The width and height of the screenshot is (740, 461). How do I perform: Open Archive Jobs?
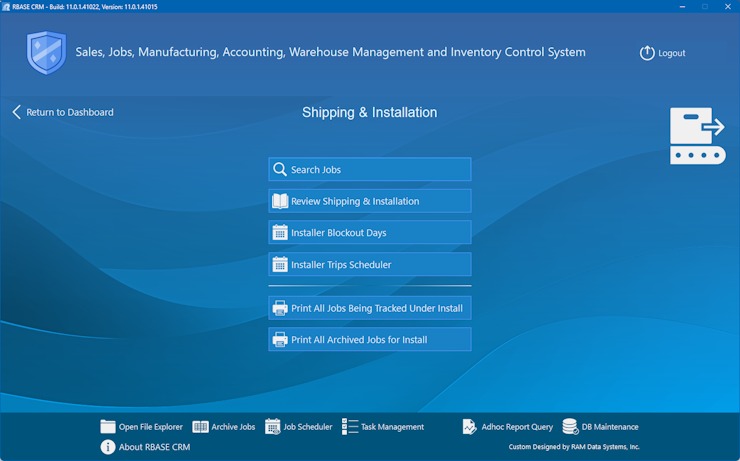click(x=233, y=427)
